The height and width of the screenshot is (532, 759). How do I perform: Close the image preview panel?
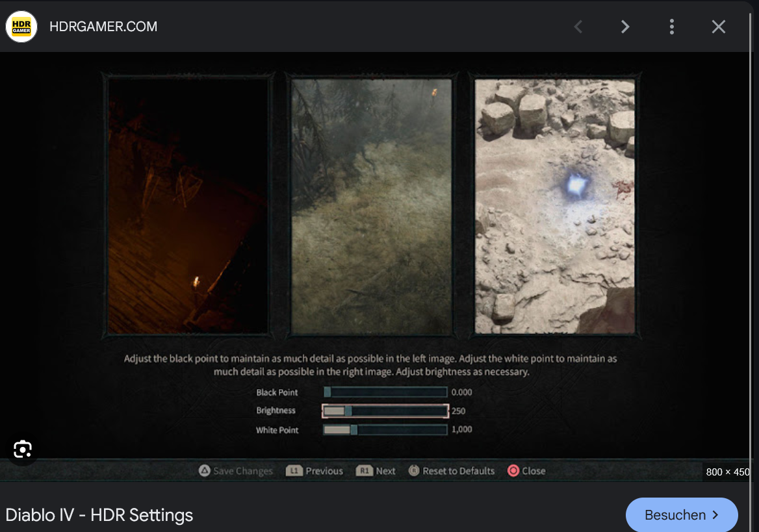pos(718,27)
